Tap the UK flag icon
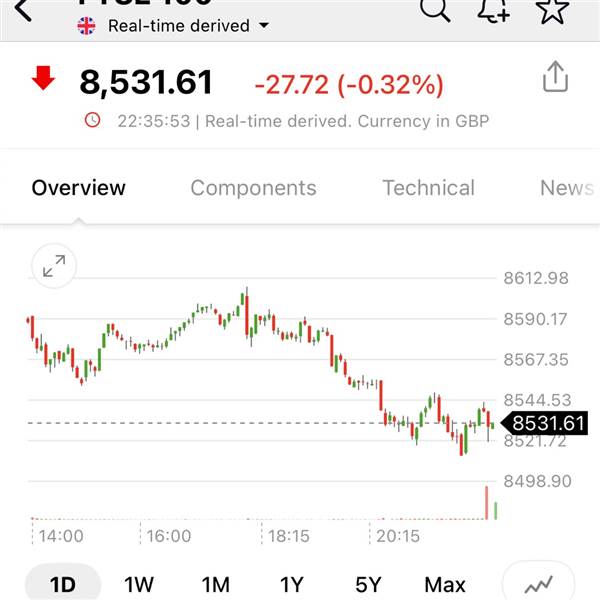600x600 pixels. [x=86, y=26]
